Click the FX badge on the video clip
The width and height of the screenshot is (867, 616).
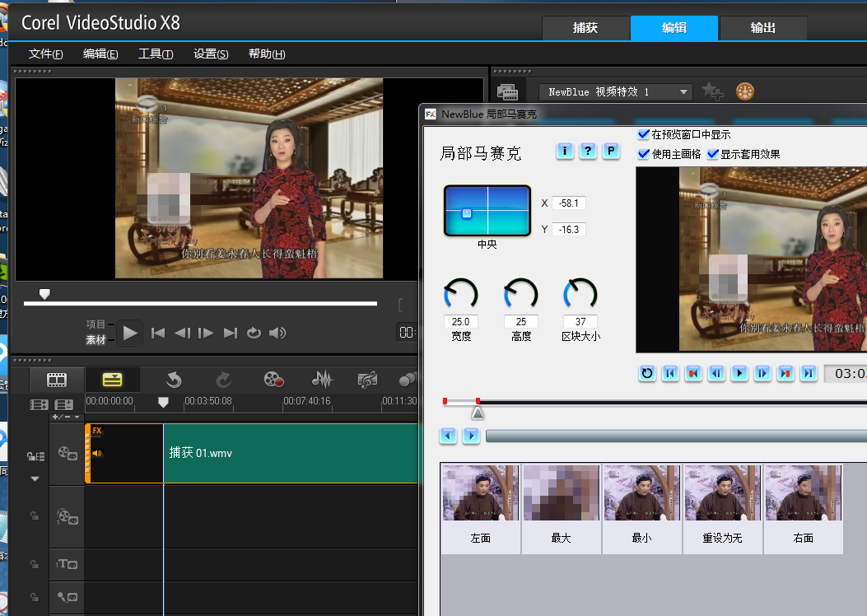[97, 430]
